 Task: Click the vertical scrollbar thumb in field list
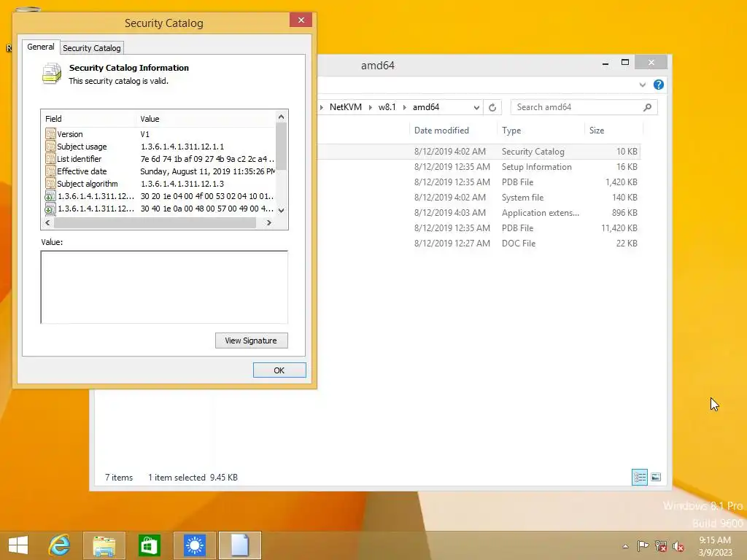point(281,146)
